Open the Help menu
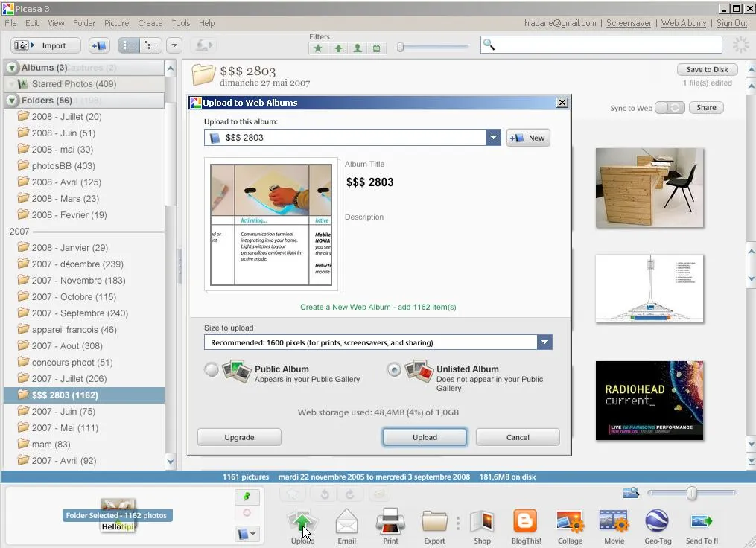 pyautogui.click(x=207, y=23)
